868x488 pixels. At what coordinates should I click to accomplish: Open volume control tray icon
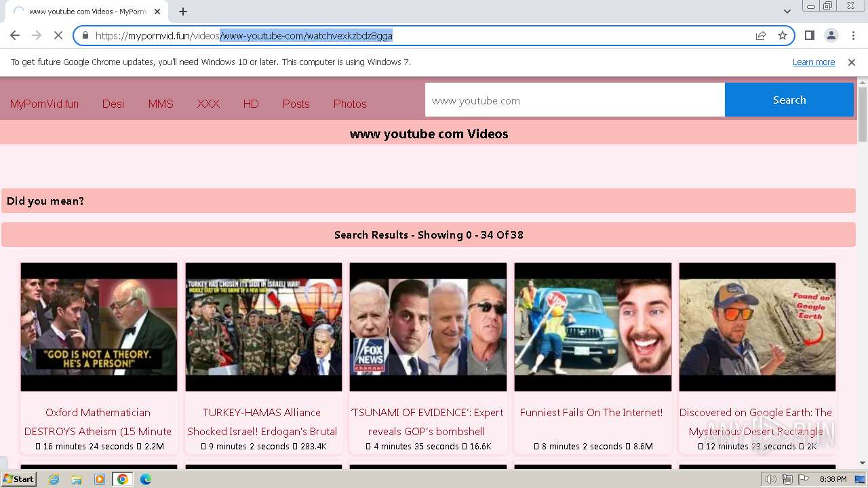(x=771, y=479)
